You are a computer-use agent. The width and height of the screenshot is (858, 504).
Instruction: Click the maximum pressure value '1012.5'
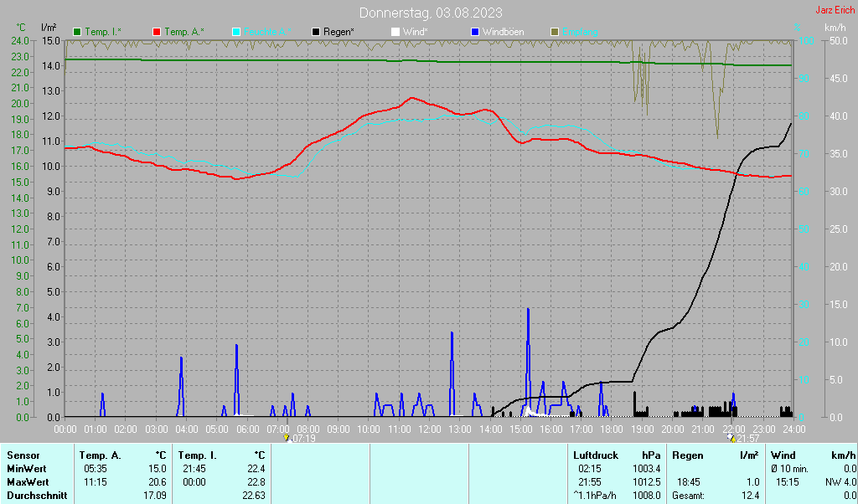(x=647, y=482)
